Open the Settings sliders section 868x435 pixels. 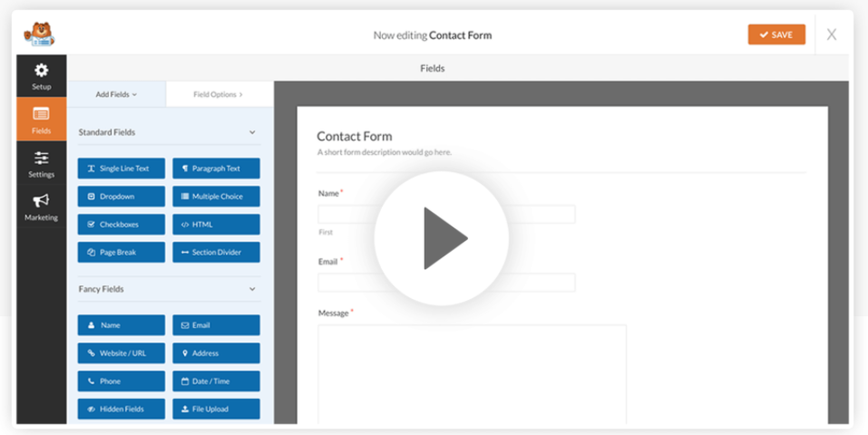42,164
